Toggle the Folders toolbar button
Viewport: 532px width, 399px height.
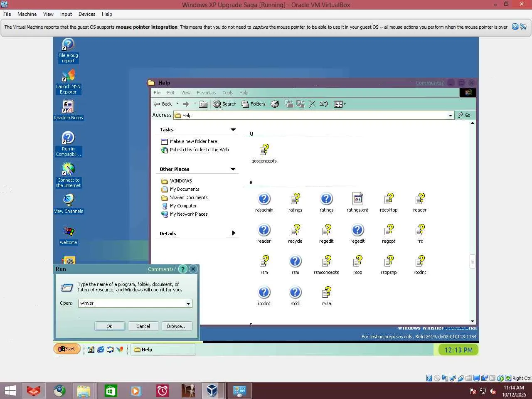pyautogui.click(x=254, y=104)
